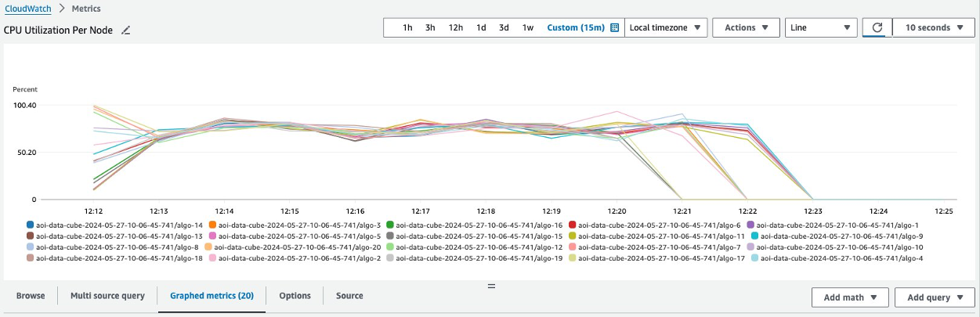
Task: Toggle algo-6 series via its red legend swatch
Action: pos(572,225)
